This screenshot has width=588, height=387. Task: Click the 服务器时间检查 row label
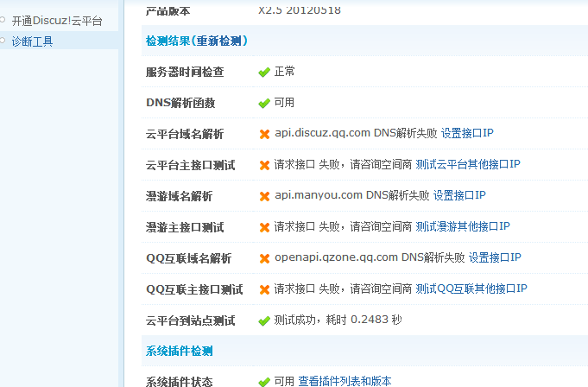(x=185, y=72)
